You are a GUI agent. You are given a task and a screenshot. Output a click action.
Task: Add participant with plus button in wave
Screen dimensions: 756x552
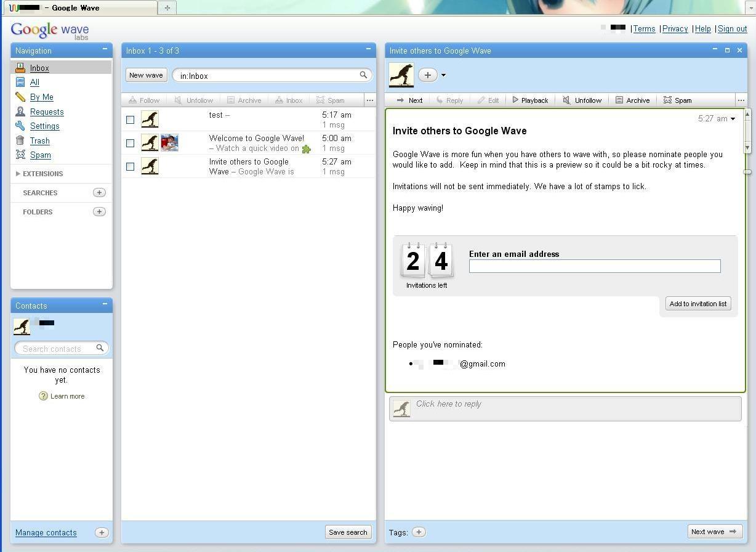pyautogui.click(x=428, y=75)
